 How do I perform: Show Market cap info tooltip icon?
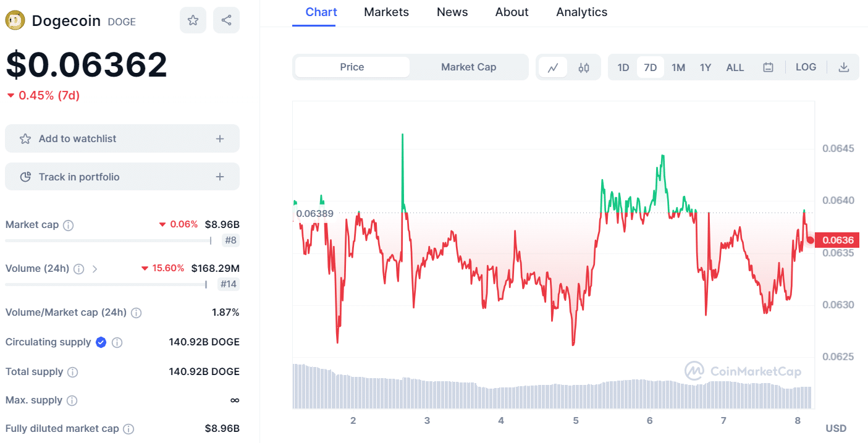69,225
